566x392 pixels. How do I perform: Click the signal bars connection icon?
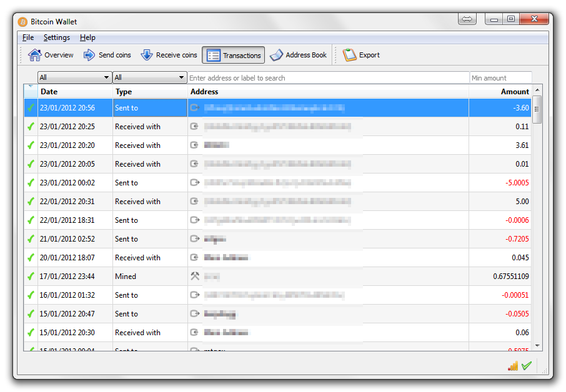click(513, 366)
